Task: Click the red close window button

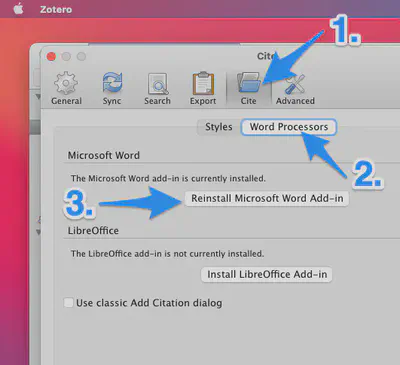Action: click(51, 57)
